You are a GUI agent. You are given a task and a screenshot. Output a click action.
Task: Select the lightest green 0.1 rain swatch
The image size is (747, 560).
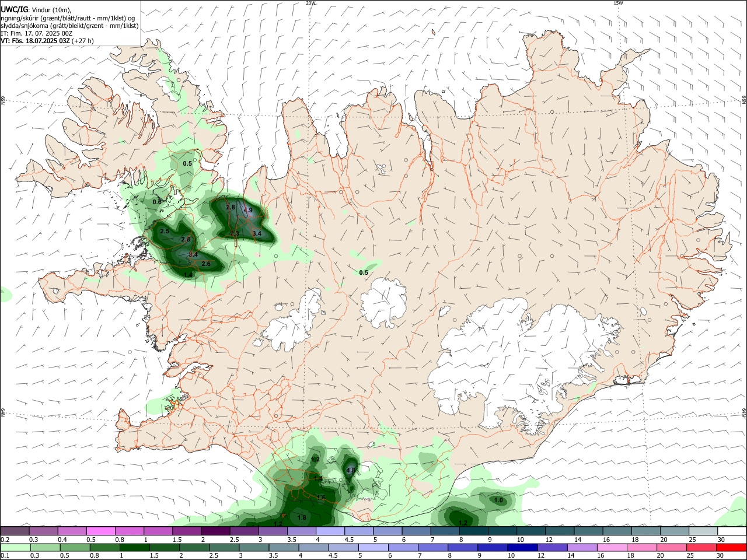click(15, 547)
